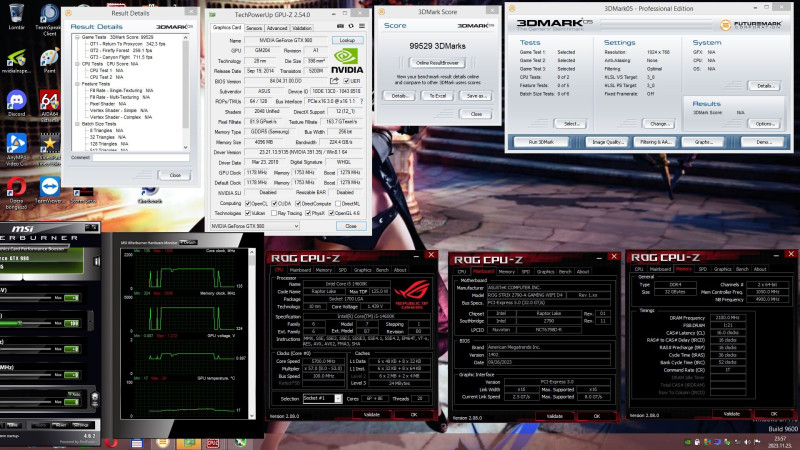Open the AnyMP4 Video Converter shortcut
Viewport: 800px width, 450px height.
[x=16, y=148]
